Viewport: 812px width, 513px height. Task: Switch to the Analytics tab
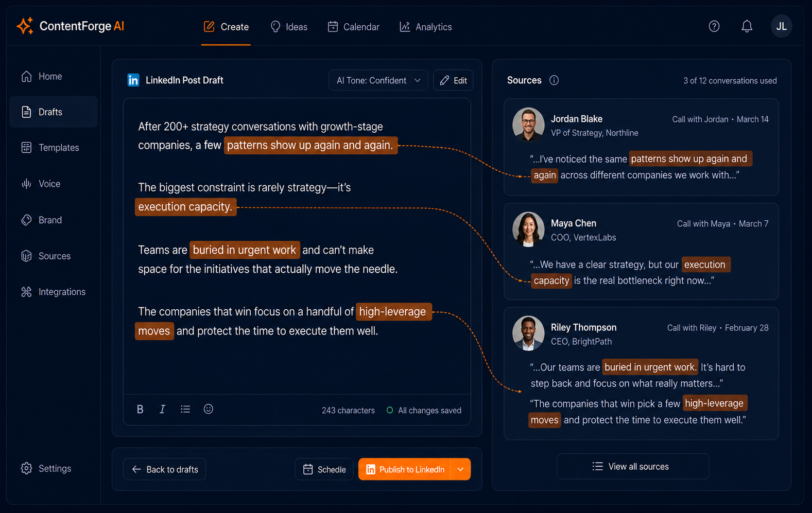pyautogui.click(x=426, y=27)
